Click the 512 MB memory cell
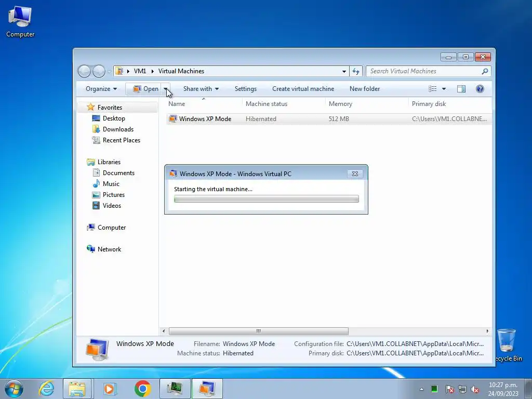This screenshot has height=399, width=532. click(339, 119)
